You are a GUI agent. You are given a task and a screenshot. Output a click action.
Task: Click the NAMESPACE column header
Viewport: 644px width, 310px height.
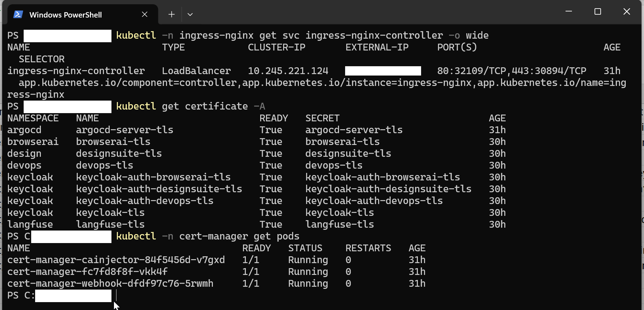[x=33, y=118]
